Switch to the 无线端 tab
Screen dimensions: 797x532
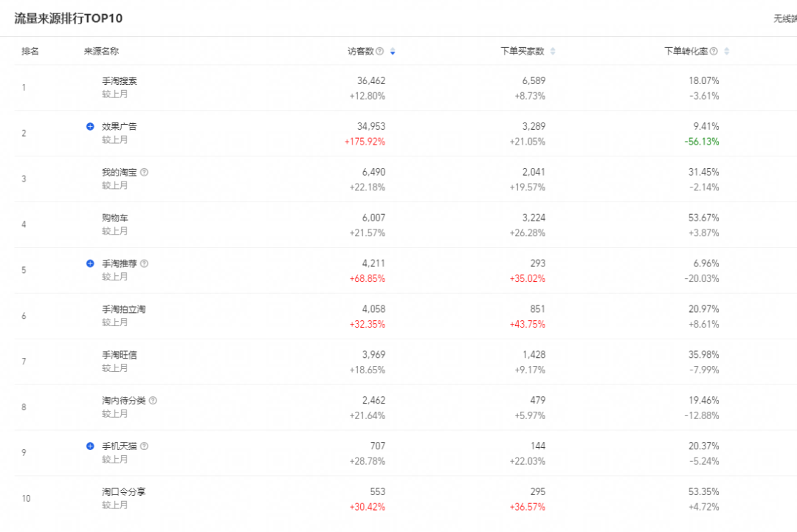784,18
